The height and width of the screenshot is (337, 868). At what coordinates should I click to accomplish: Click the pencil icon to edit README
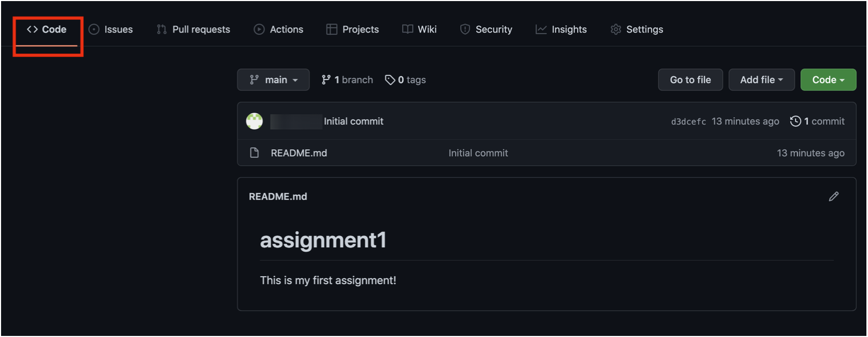tap(833, 197)
